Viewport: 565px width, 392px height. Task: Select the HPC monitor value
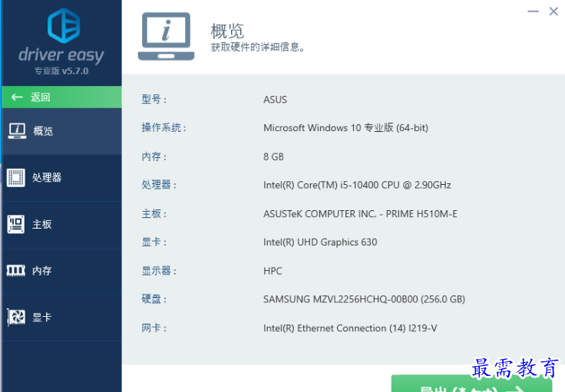tap(273, 271)
